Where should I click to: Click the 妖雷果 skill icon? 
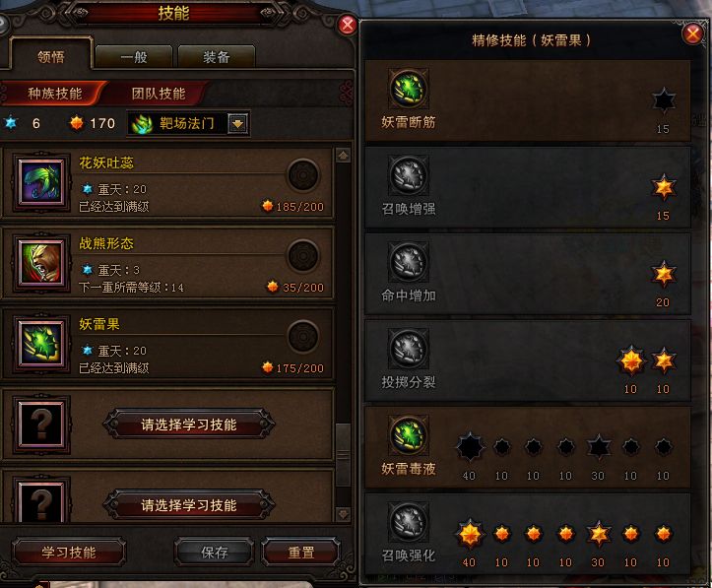[41, 344]
